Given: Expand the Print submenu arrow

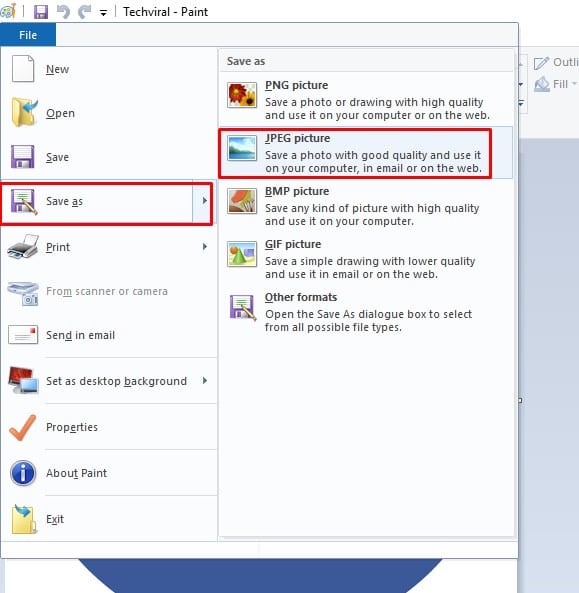Looking at the screenshot, I should [205, 247].
